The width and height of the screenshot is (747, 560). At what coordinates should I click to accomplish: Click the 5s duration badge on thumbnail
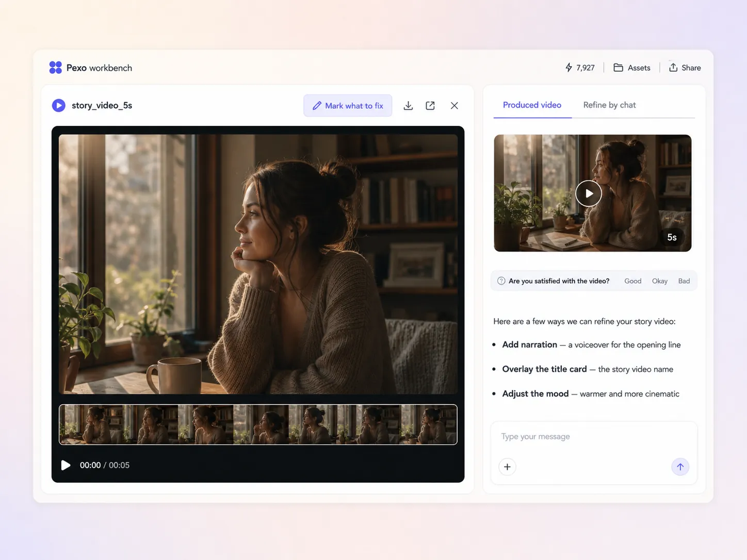pos(672,237)
